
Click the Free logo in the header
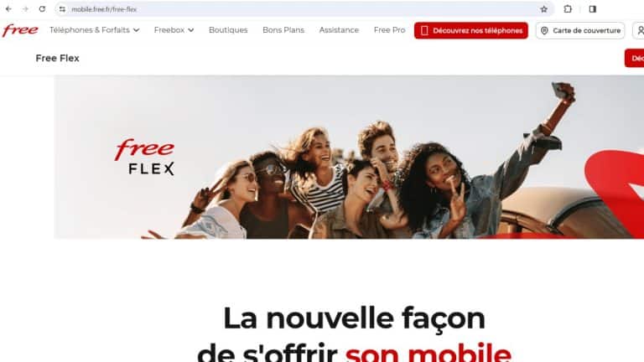[20, 30]
